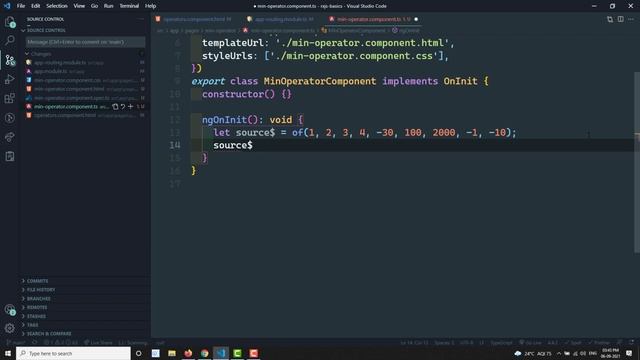This screenshot has height=360, width=640.
Task: Open File Explorer taskbar icon
Action: click(x=172, y=353)
